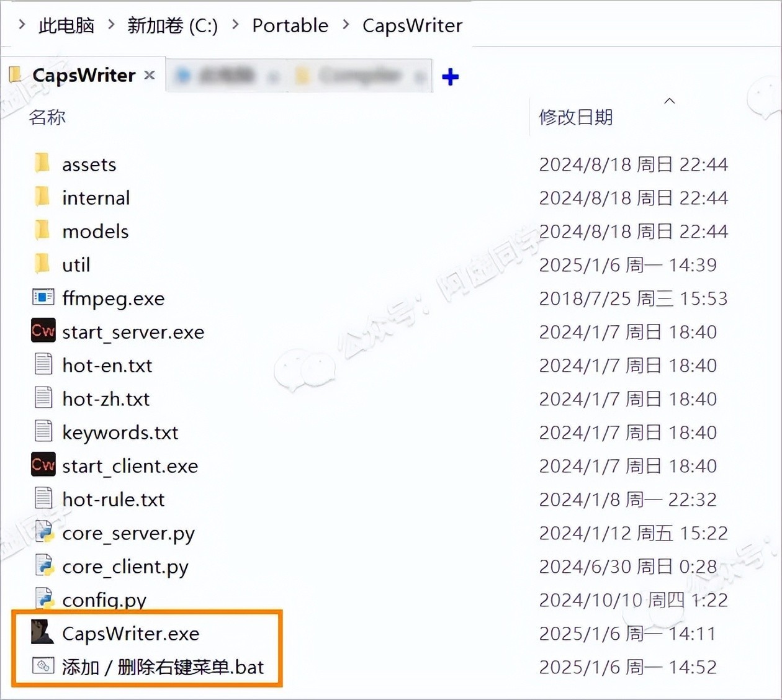
Task: Click the hot-en.txt document icon
Action: click(43, 364)
